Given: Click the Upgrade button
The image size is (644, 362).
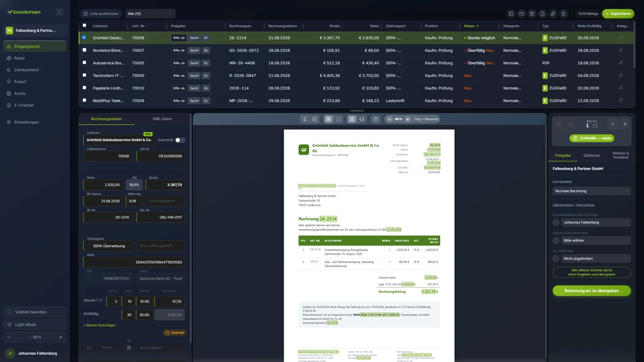Looking at the screenshot, I should tap(174, 333).
